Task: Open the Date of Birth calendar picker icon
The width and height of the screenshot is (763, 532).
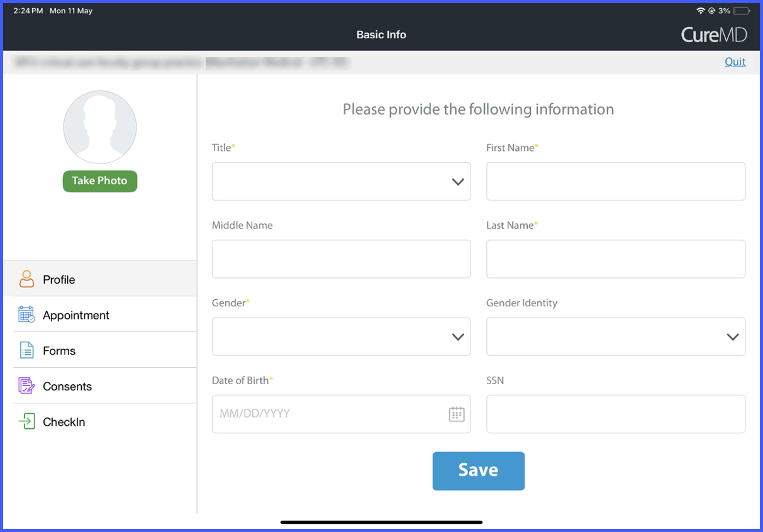Action: pos(457,414)
